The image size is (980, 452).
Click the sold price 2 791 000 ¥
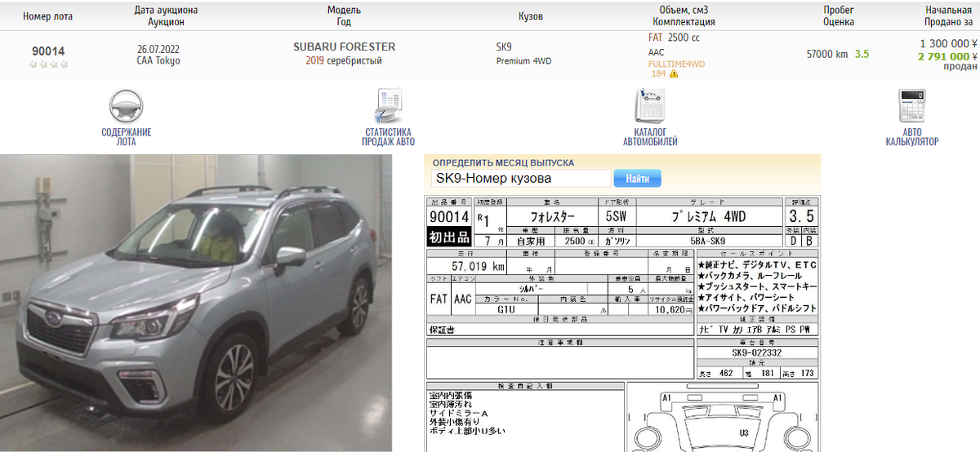pyautogui.click(x=947, y=56)
